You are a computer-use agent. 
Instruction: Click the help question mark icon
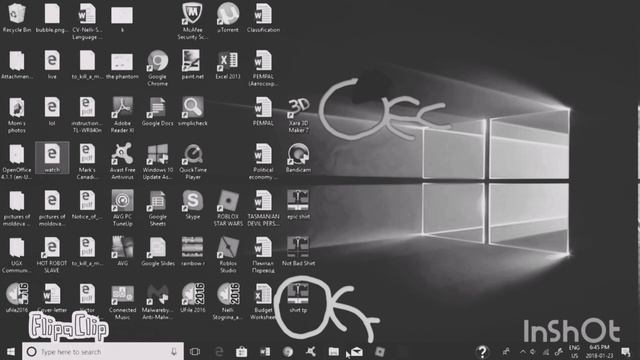(482, 351)
